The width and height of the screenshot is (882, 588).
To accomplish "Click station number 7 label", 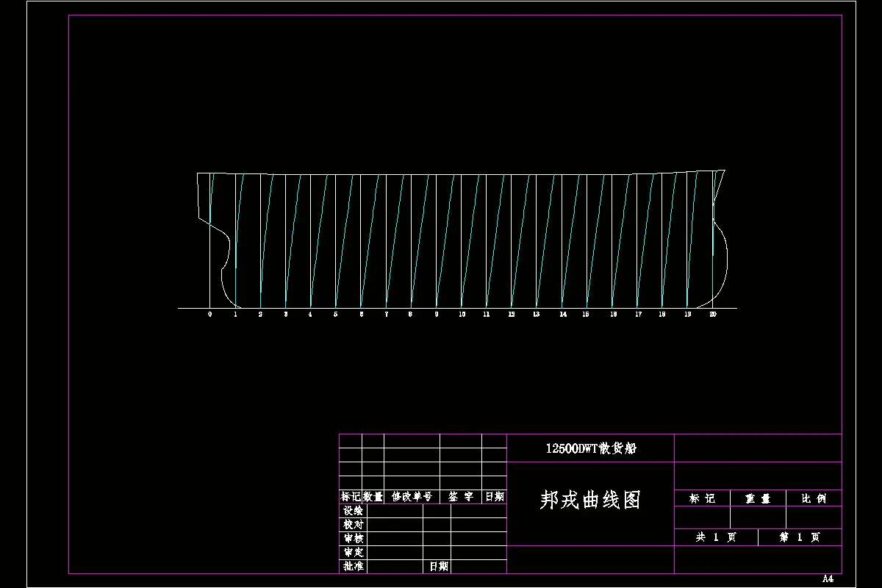I will (x=386, y=314).
